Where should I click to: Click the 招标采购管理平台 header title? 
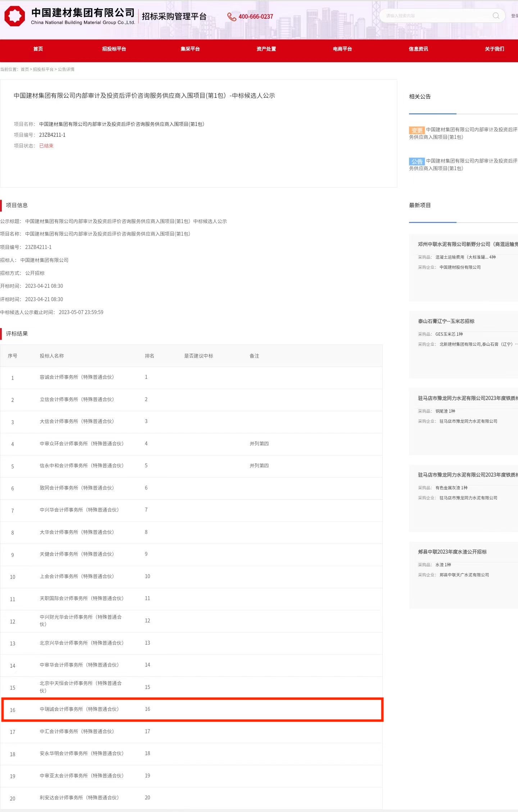(174, 16)
